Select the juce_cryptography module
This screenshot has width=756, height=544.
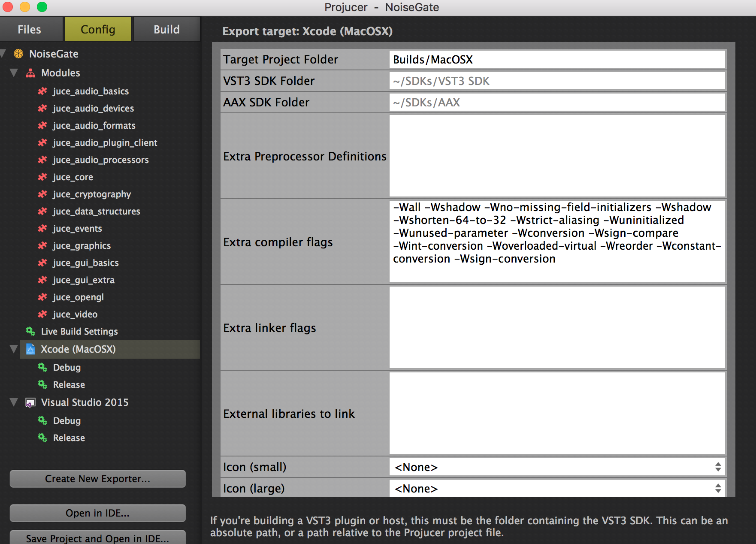92,194
